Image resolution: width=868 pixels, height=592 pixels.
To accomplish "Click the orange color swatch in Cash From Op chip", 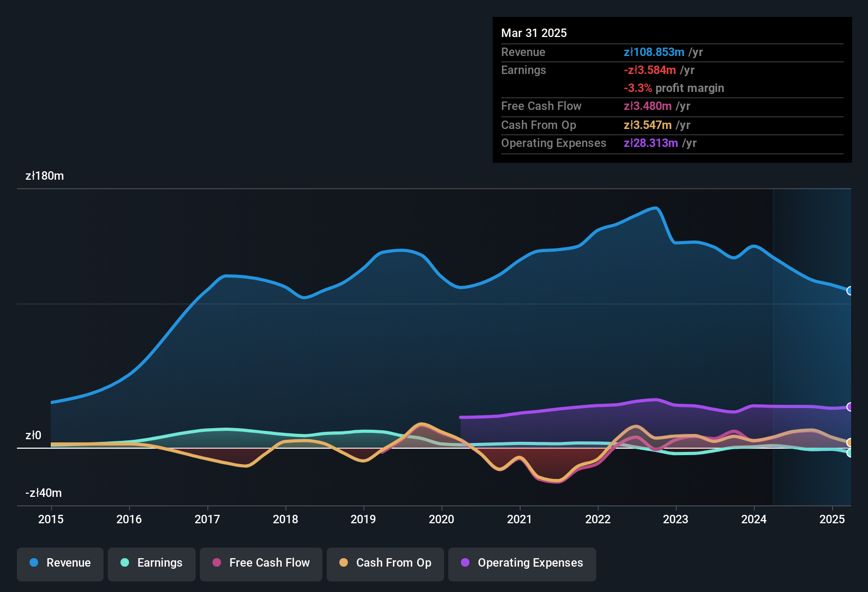I will coord(344,563).
